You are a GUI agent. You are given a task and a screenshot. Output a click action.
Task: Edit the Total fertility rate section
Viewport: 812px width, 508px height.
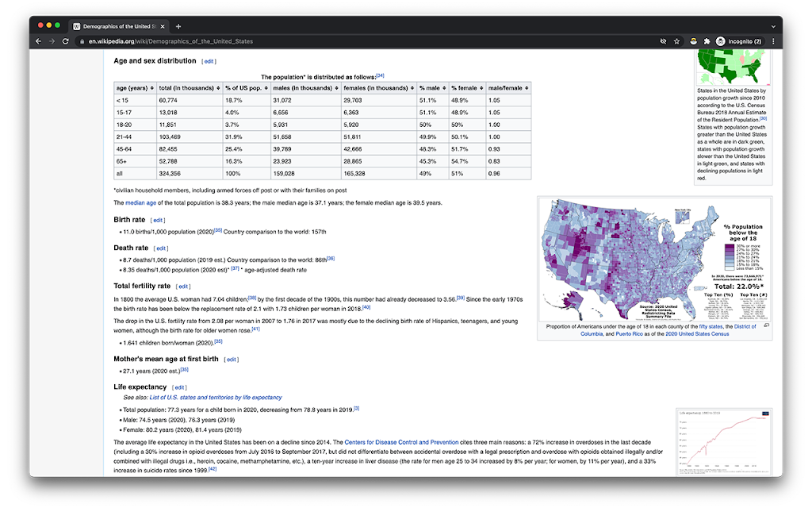(183, 287)
